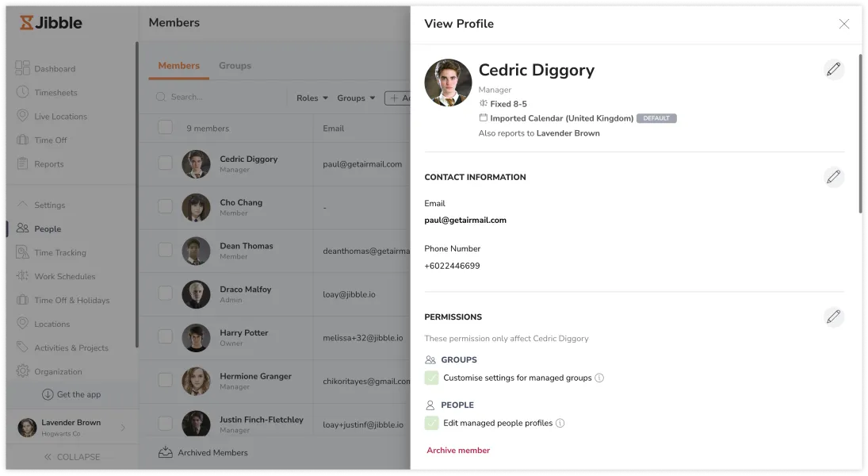Check the box next to Draco Malfoy
The image size is (868, 476).
click(165, 294)
